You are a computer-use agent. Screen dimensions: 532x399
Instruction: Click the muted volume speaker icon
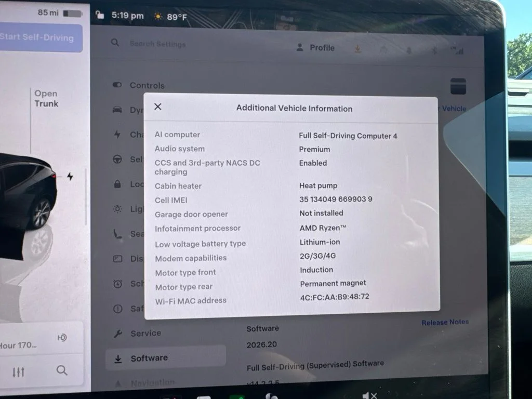[x=369, y=395]
